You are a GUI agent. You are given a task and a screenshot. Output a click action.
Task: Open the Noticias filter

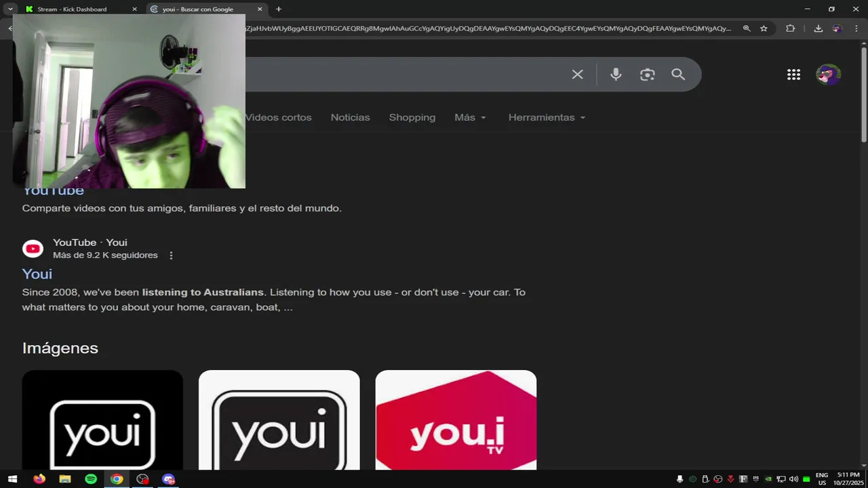pos(350,117)
